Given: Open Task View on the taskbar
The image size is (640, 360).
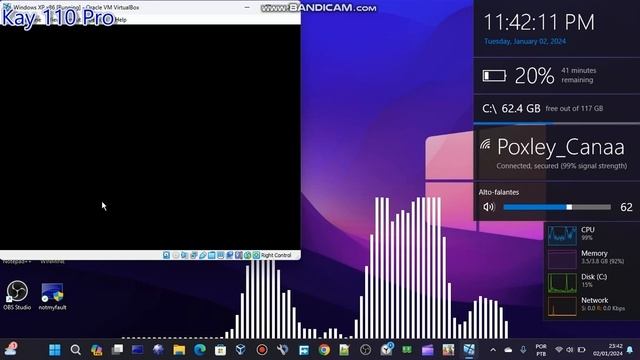Looking at the screenshot, I should tap(117, 350).
